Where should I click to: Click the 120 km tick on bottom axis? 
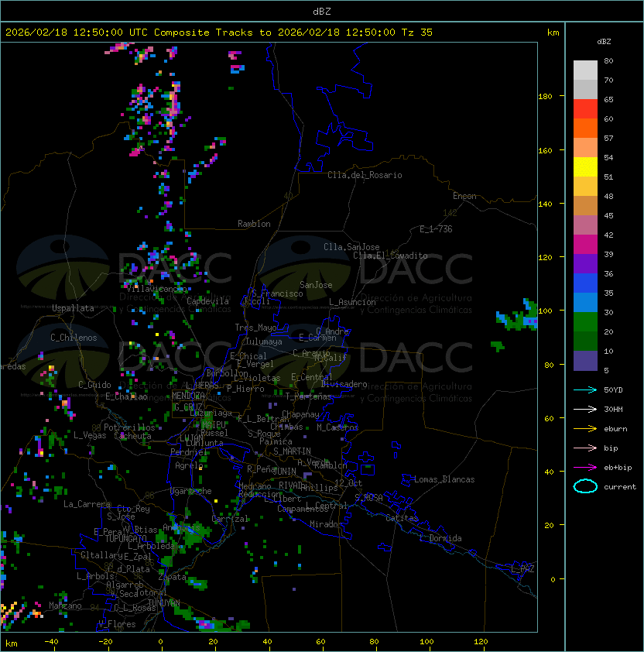click(481, 642)
